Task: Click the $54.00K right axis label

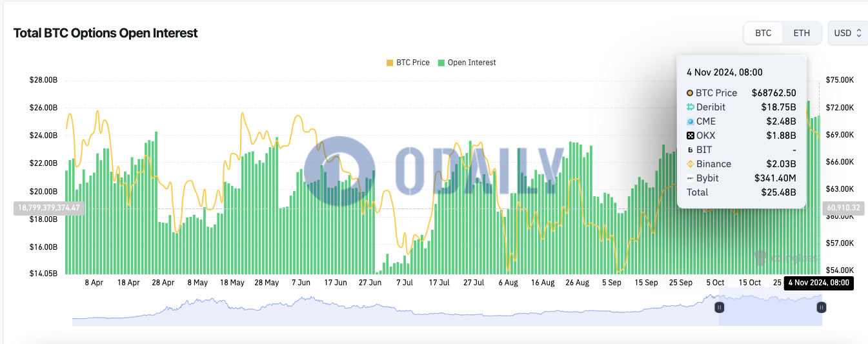Action: click(x=840, y=270)
